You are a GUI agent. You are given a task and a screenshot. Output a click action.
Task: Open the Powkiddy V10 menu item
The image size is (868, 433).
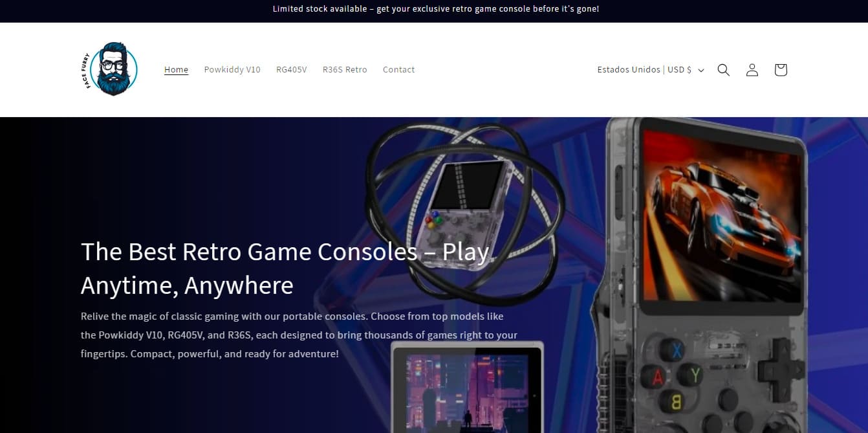click(x=232, y=70)
